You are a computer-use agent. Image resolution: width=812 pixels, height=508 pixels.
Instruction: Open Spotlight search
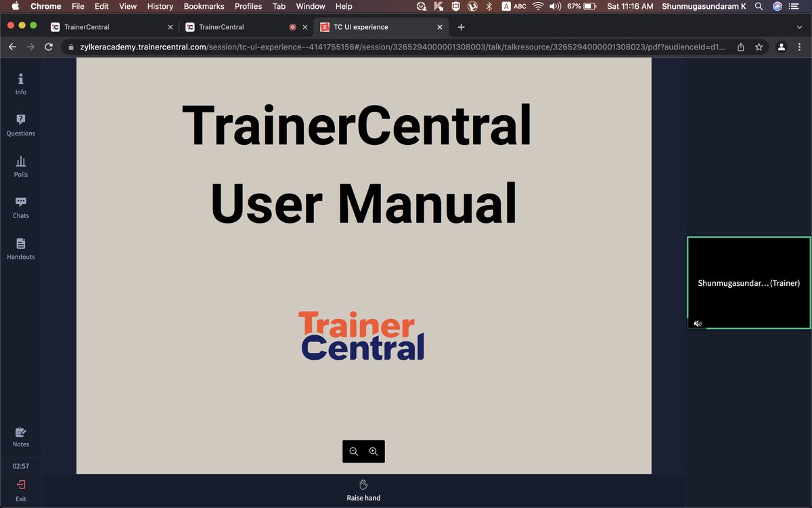click(x=759, y=6)
